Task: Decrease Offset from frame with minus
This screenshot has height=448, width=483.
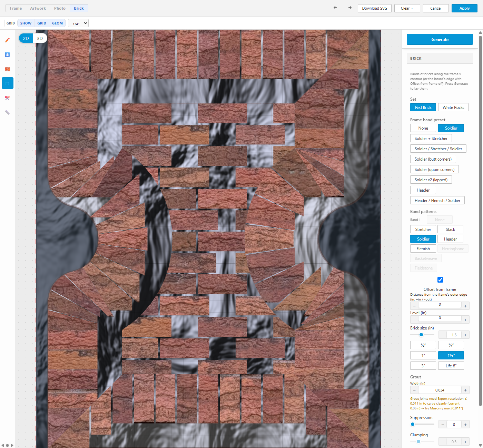Action: (x=414, y=306)
